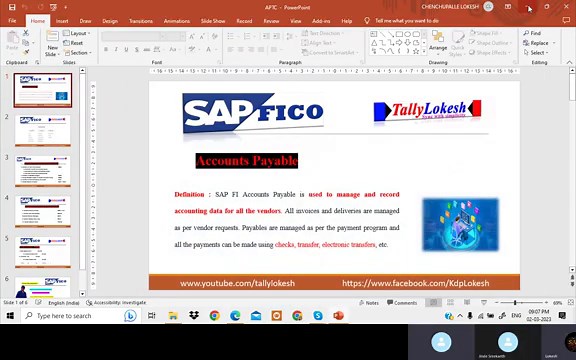Viewport: 576px width, 360px height.
Task: Toggle Underline formatting
Action: tap(126, 49)
